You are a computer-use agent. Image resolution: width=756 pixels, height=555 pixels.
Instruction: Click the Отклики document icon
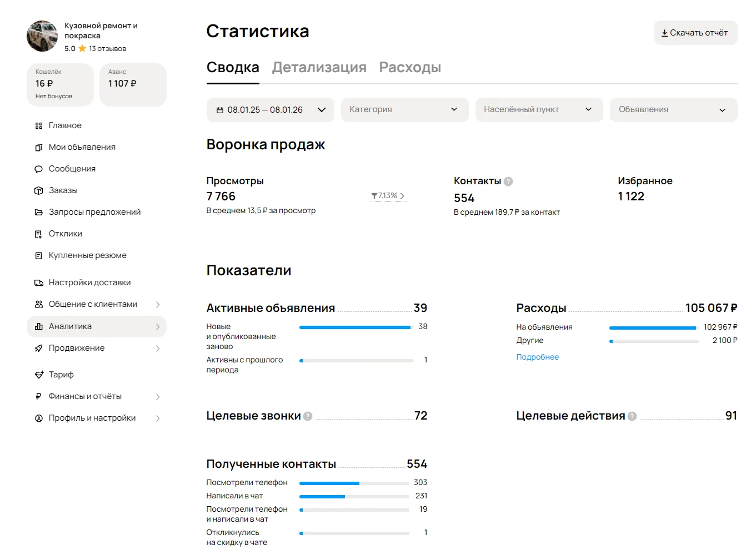(39, 234)
